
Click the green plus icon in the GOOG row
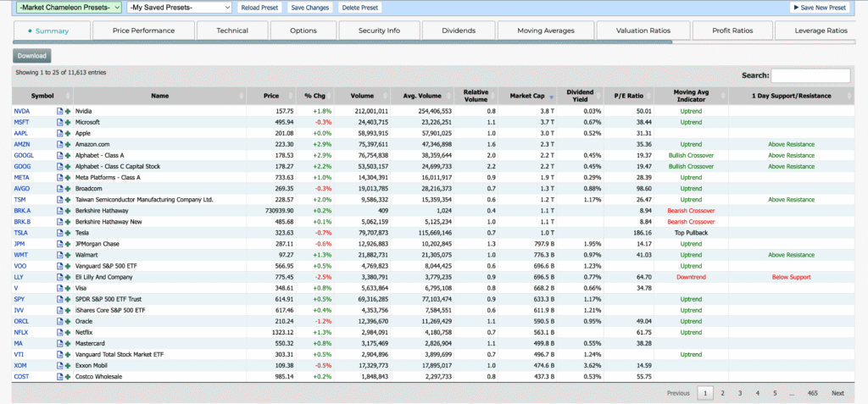[x=68, y=167]
